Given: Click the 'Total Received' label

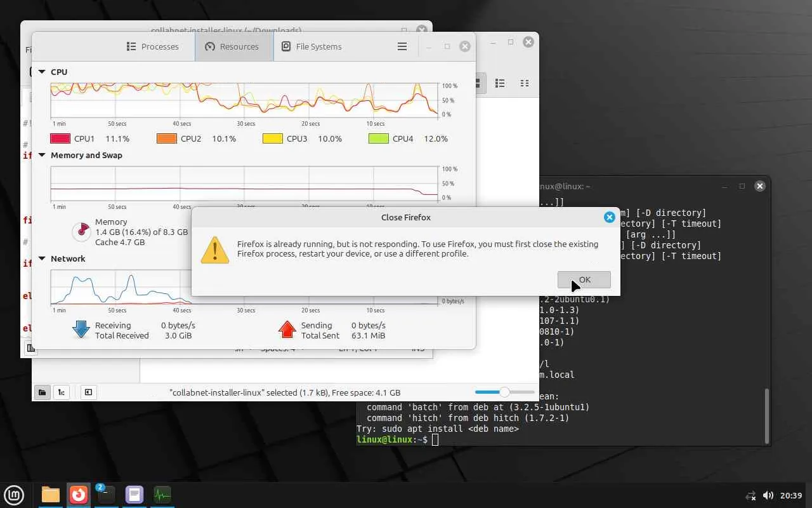Looking at the screenshot, I should click(122, 335).
